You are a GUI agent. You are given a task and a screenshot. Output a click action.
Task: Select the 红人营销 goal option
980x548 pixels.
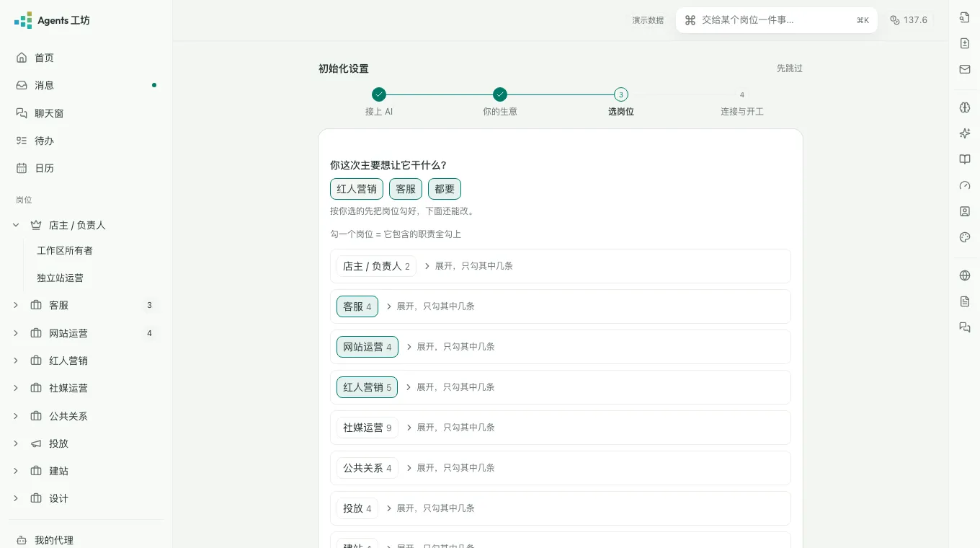click(357, 189)
